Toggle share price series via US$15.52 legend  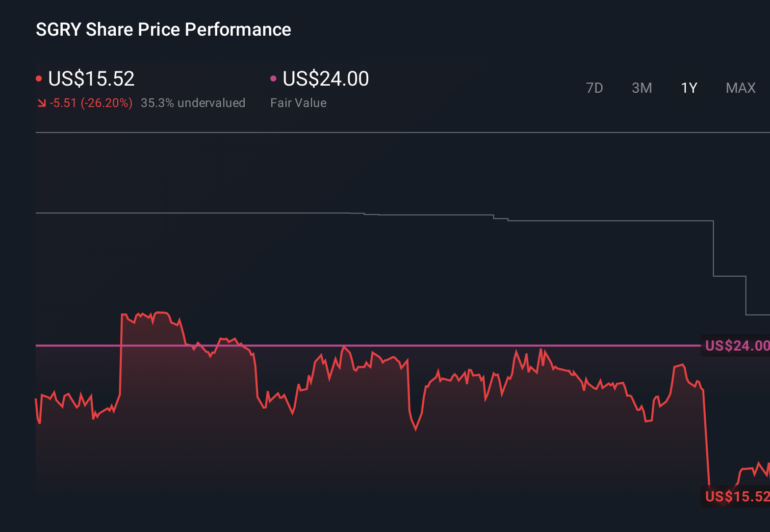91,78
